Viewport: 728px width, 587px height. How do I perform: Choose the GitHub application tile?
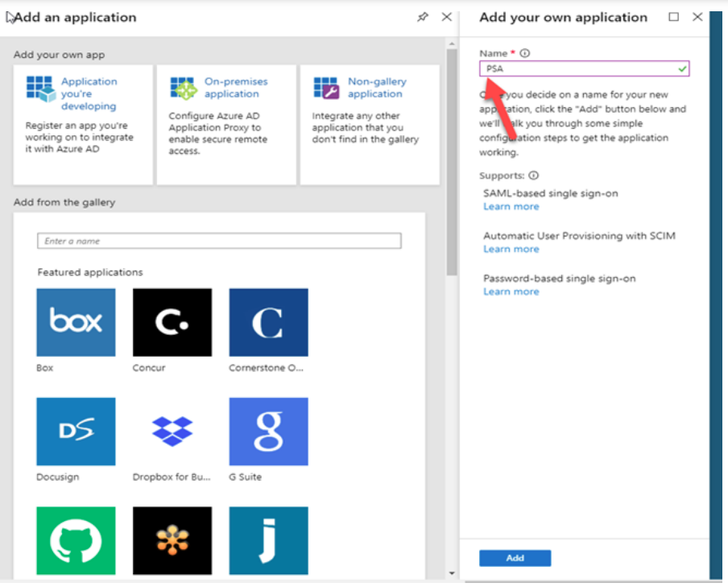(x=76, y=540)
